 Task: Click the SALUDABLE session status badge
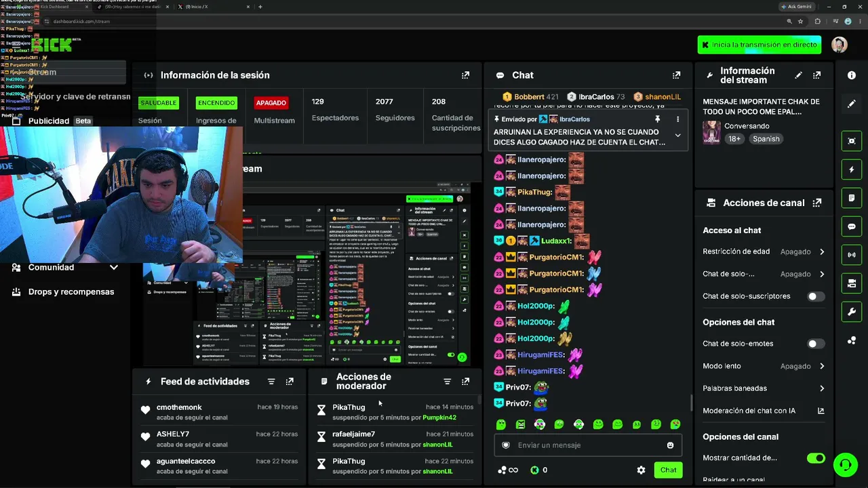158,103
